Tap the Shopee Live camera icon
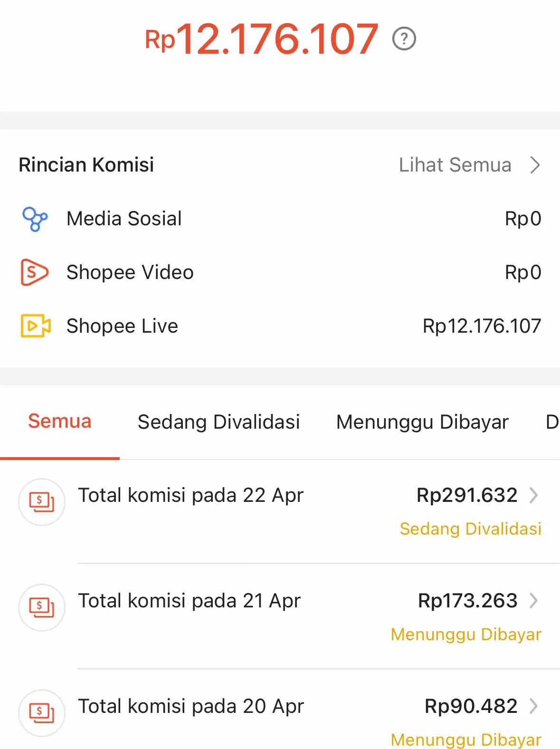Viewport: 560px width, 749px height. click(36, 326)
